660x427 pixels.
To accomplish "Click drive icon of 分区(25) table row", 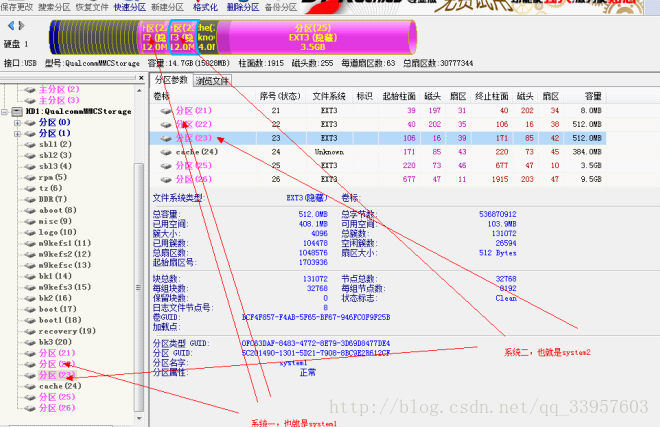I will point(166,166).
